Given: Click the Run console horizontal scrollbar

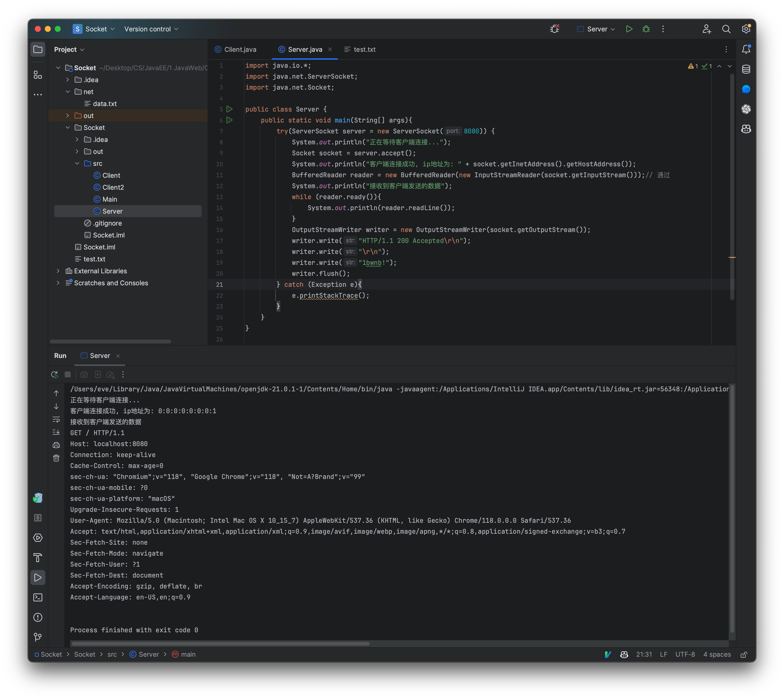Looking at the screenshot, I should point(220,644).
